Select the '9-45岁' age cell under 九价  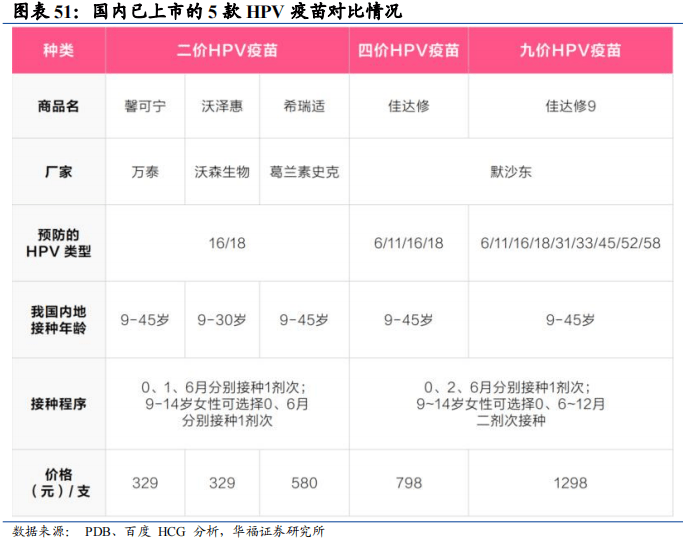(x=570, y=320)
